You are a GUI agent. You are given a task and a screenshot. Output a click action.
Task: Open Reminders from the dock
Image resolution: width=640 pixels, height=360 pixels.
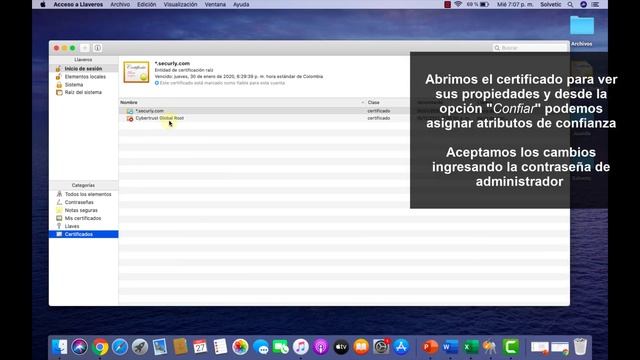click(220, 347)
